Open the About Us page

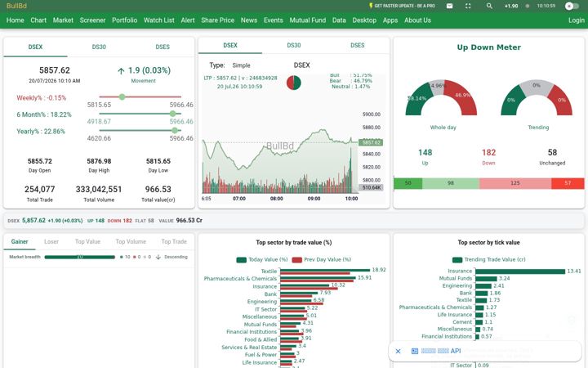[417, 20]
